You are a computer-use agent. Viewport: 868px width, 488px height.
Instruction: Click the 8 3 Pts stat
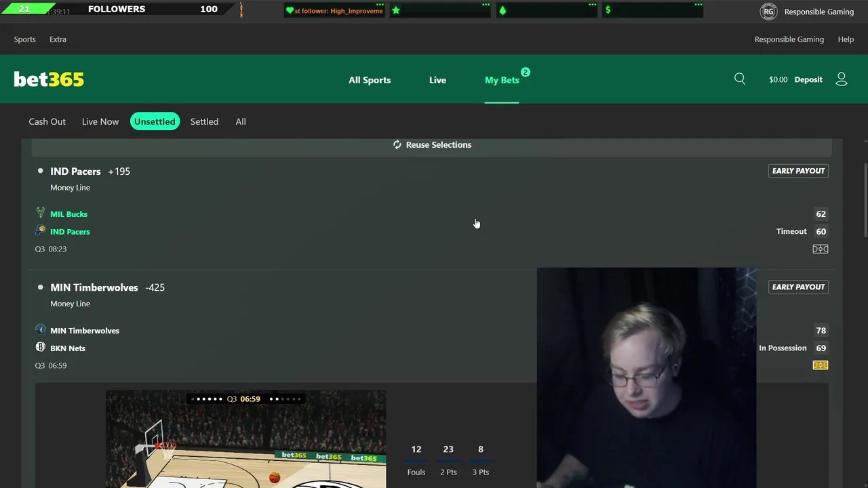[481, 460]
